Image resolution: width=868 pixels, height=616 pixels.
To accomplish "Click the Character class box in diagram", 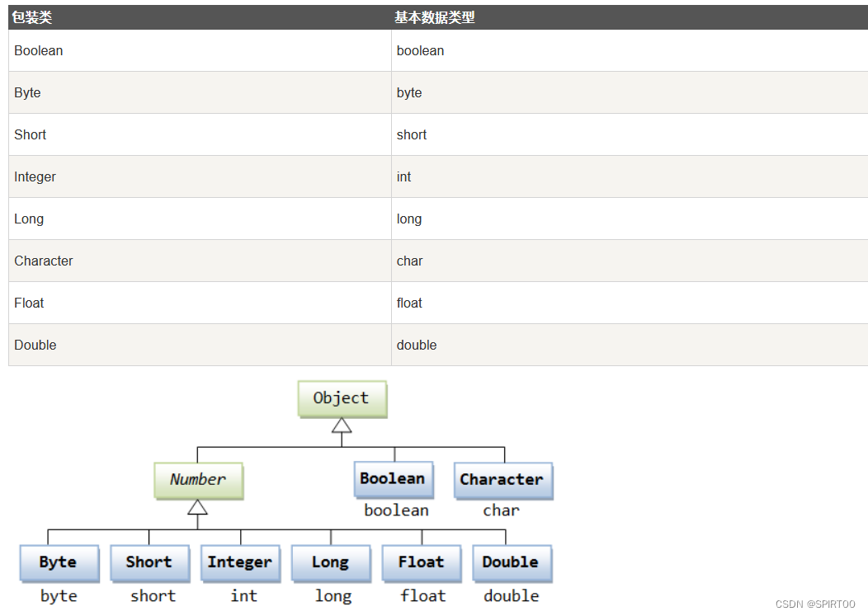I will (x=503, y=481).
